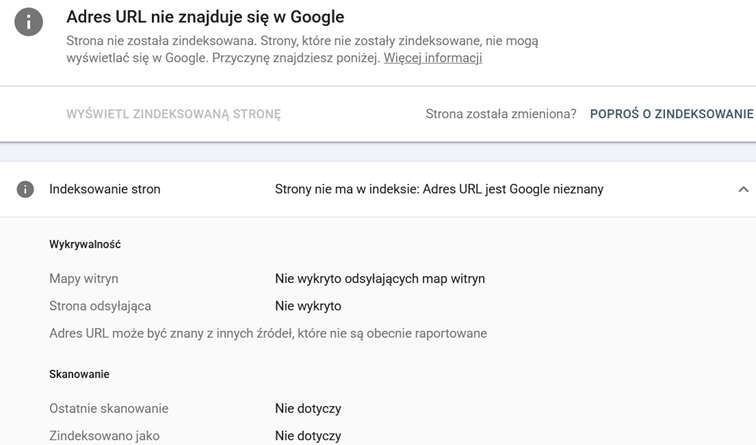
Task: Click the Skanowanie section heading
Action: 79,374
